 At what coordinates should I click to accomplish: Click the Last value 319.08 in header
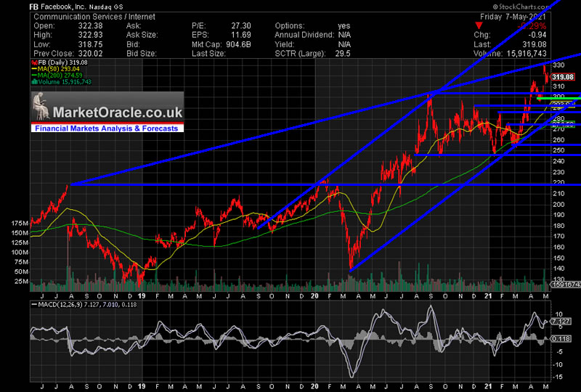pyautogui.click(x=534, y=44)
